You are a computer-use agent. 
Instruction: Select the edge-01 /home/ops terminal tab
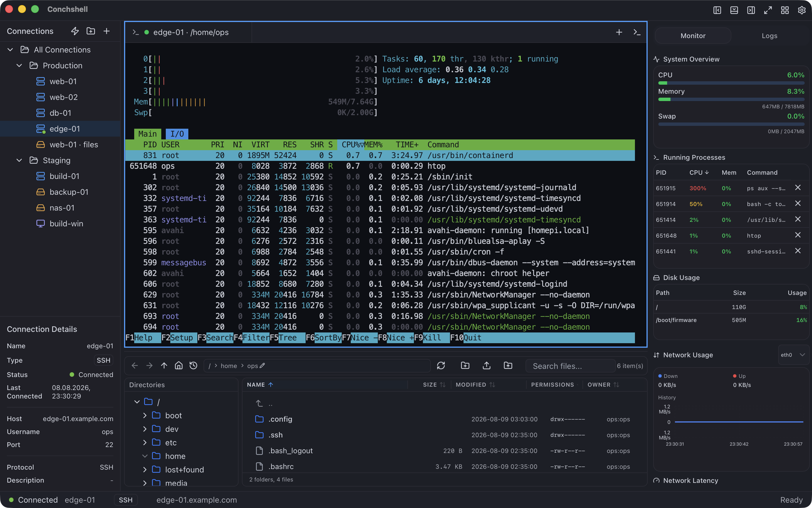coord(189,32)
